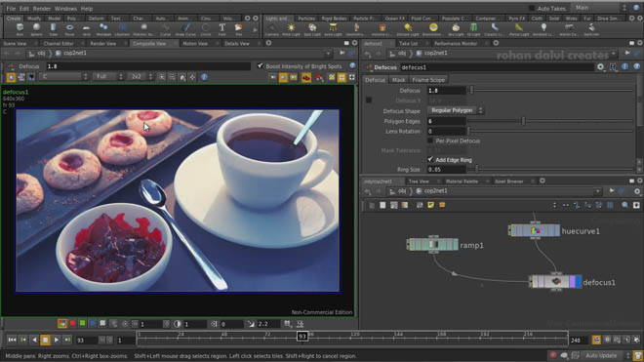Toggle the Defocus Y lock checkbox
The width and height of the screenshot is (644, 362).
[x=369, y=100]
